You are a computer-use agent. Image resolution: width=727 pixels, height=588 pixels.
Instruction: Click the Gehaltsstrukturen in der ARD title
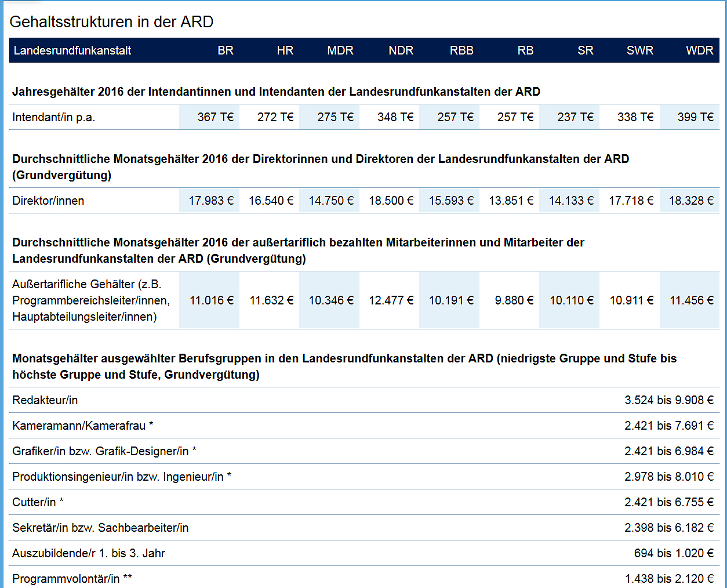tap(111, 22)
